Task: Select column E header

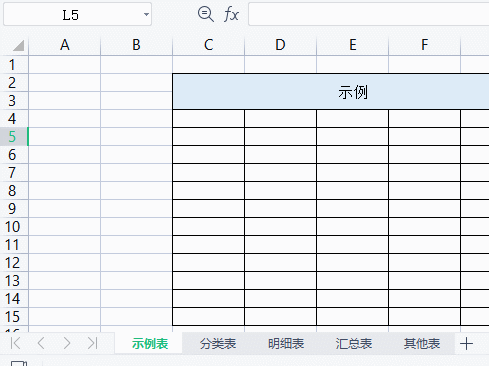Action: 352,45
